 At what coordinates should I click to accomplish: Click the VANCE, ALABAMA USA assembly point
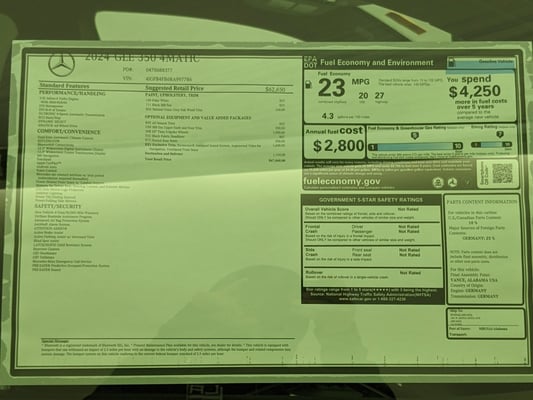pos(474,280)
